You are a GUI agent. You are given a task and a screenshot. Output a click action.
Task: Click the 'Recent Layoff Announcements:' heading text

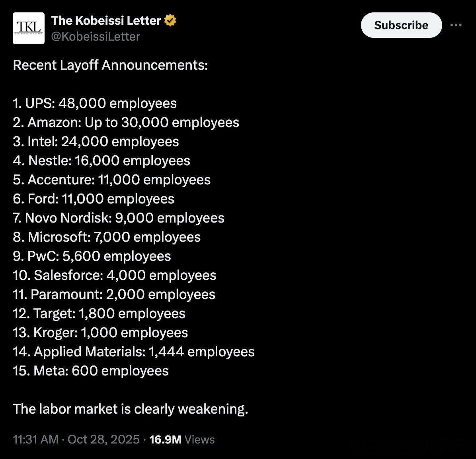(x=110, y=65)
